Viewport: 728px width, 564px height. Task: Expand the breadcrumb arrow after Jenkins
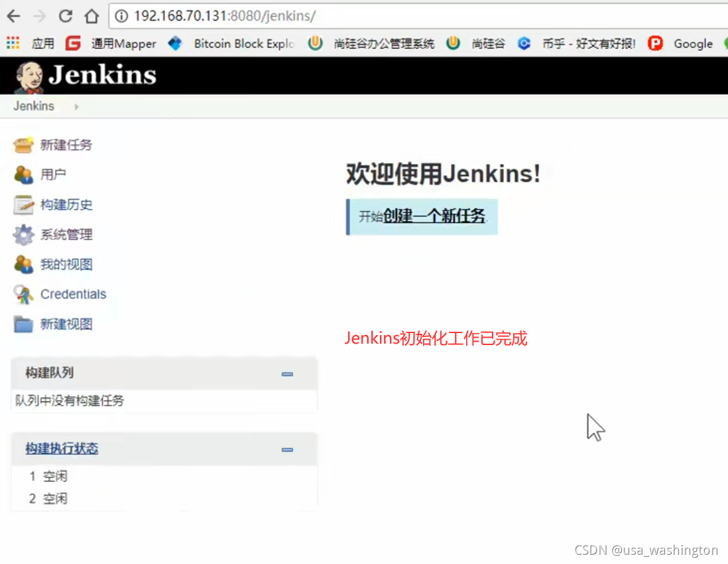point(77,107)
